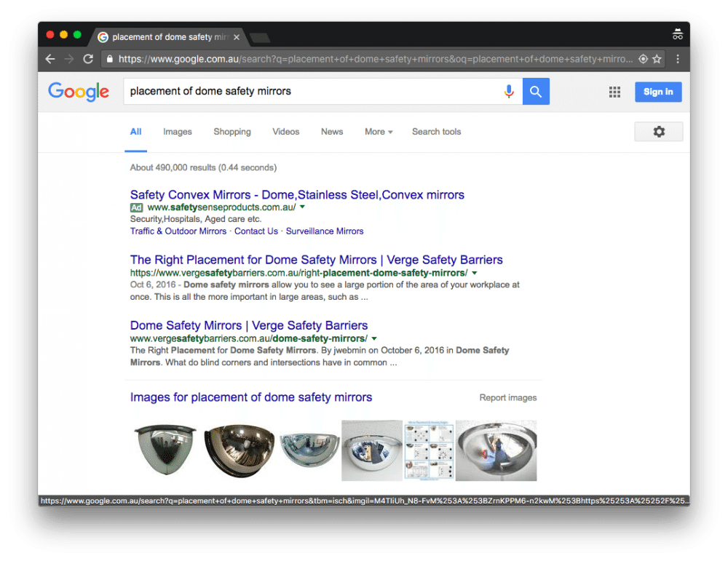Expand the More dropdown
The width and height of the screenshot is (728, 561).
click(x=379, y=132)
